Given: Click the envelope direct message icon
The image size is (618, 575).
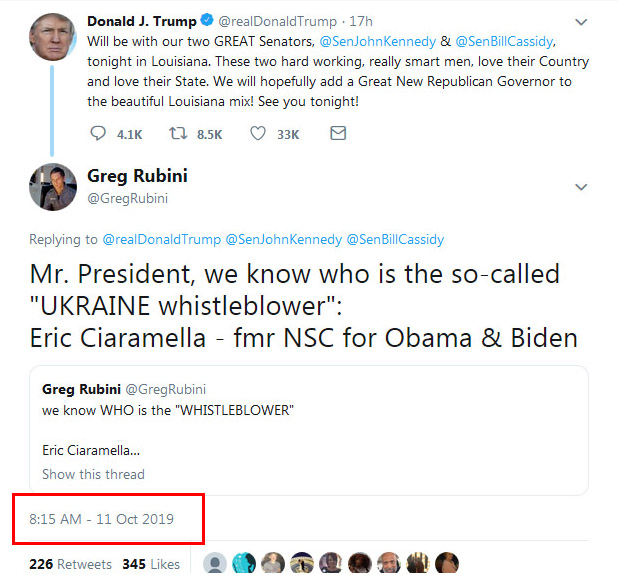Looking at the screenshot, I should coord(338,133).
